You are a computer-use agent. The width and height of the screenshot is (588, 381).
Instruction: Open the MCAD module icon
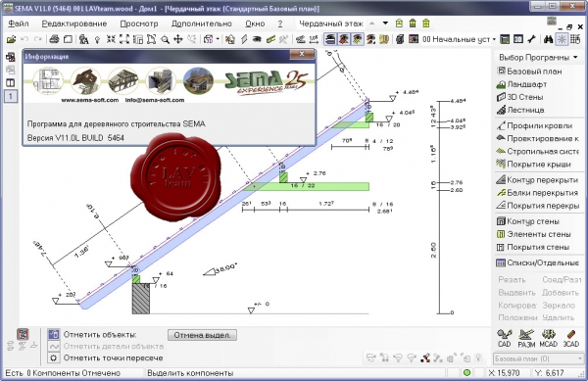(548, 338)
